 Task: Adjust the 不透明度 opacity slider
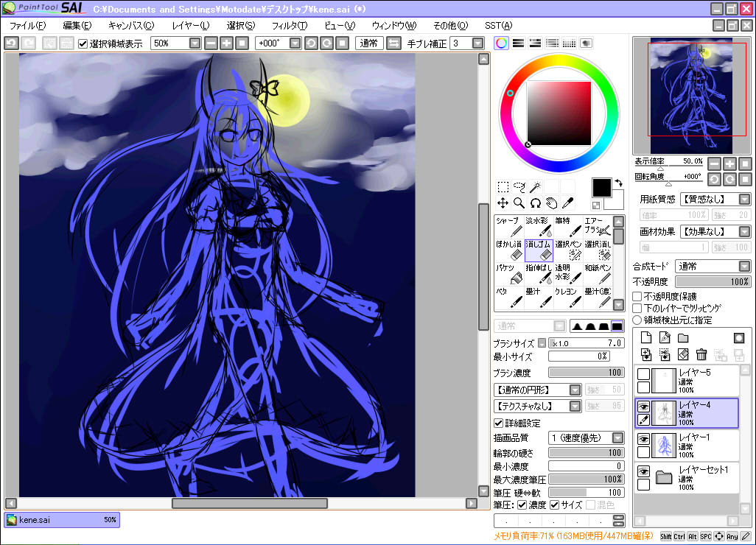(713, 282)
